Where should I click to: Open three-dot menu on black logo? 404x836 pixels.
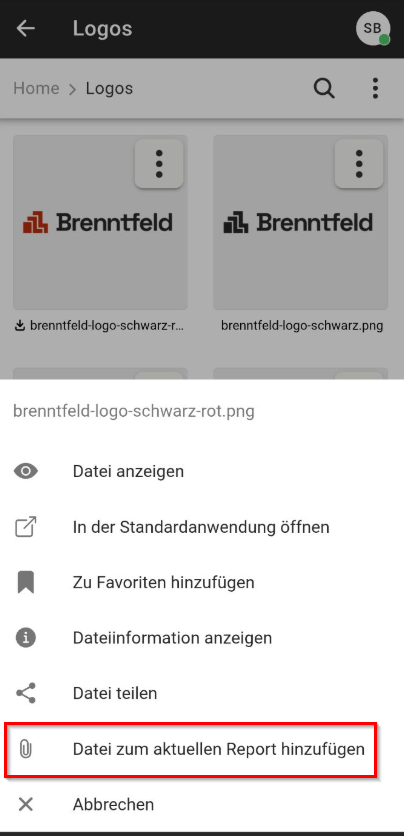(x=359, y=164)
